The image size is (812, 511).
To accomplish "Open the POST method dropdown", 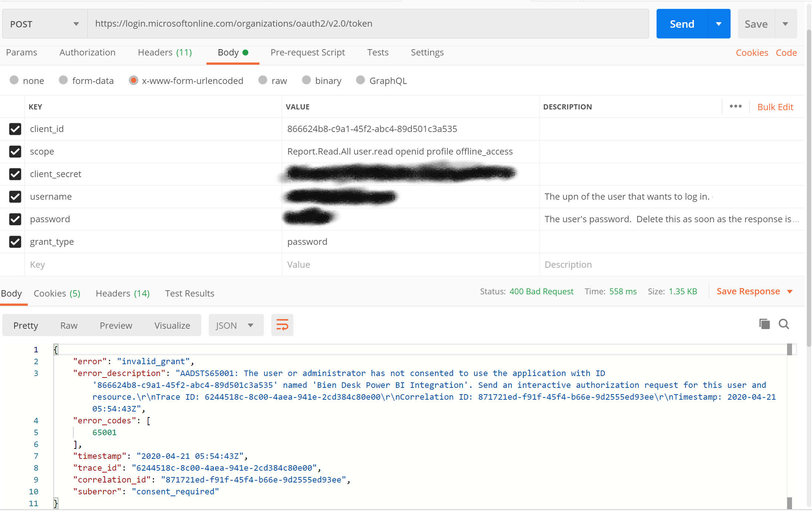I will [45, 24].
